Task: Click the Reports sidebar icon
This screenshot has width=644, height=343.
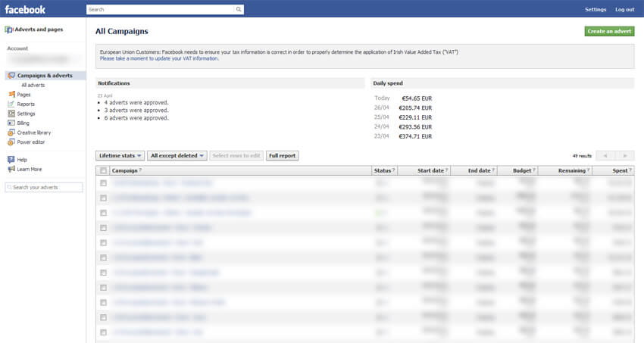Action: (x=11, y=104)
